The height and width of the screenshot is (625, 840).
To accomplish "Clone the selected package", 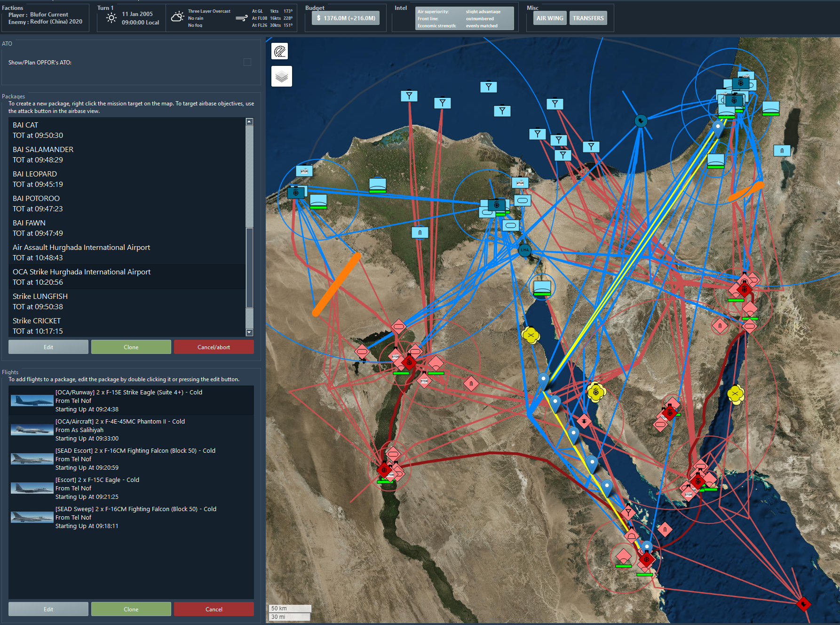I will 131,347.
